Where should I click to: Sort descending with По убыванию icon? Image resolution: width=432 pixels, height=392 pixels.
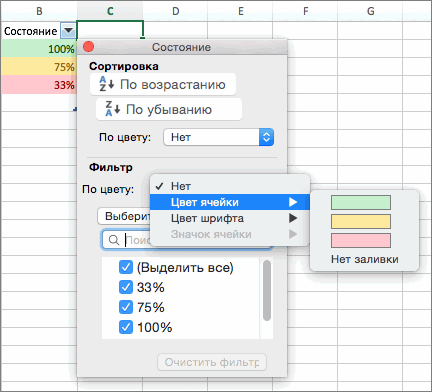click(112, 109)
